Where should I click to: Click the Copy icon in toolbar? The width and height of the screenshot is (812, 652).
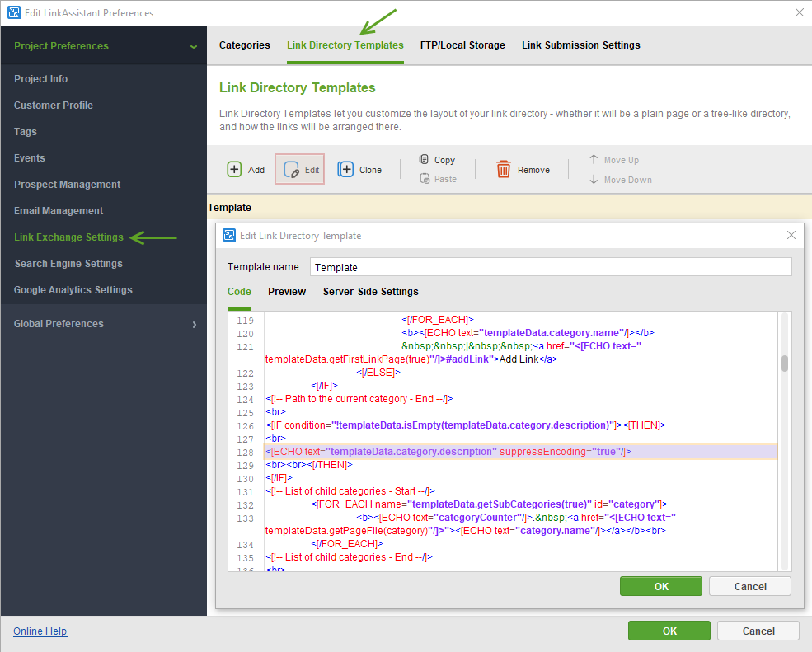tap(424, 159)
